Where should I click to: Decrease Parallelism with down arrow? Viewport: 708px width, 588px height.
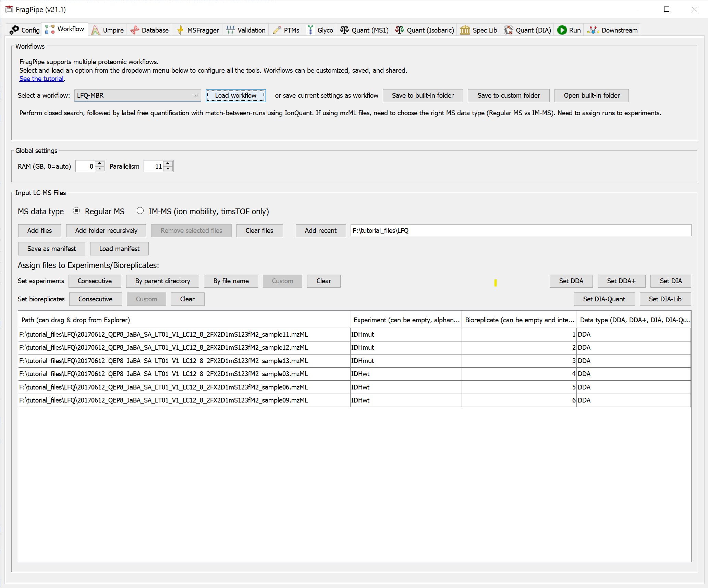point(168,169)
